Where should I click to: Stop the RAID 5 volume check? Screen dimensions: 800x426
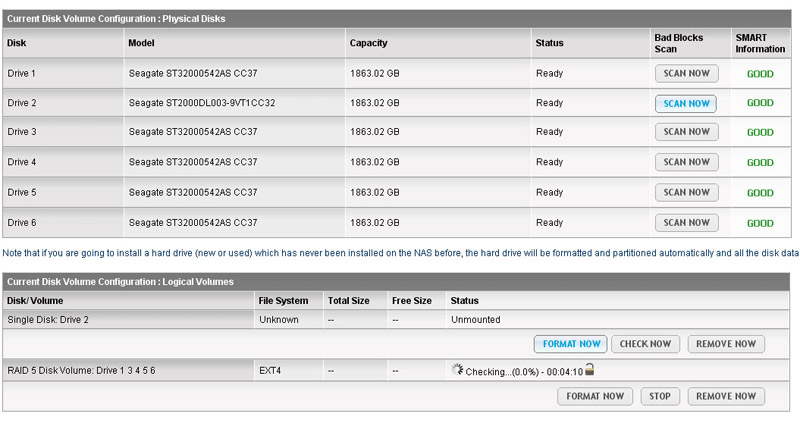pyautogui.click(x=659, y=396)
